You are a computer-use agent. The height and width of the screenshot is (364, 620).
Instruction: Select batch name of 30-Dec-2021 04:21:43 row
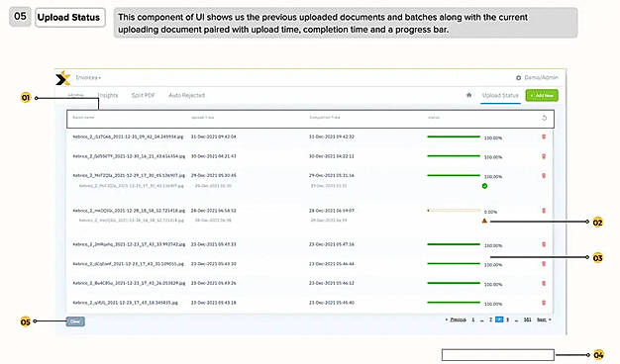tap(129, 156)
